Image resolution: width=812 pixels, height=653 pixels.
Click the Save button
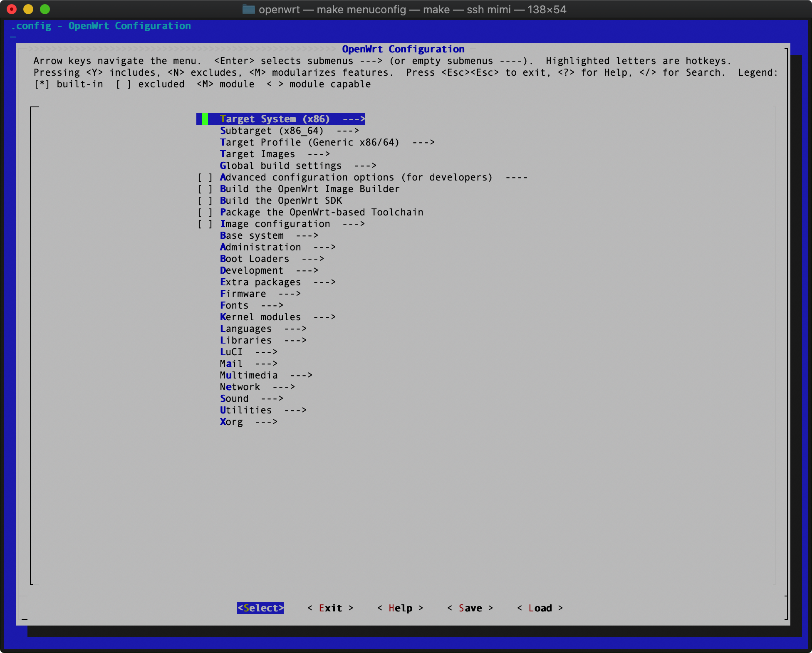[470, 608]
